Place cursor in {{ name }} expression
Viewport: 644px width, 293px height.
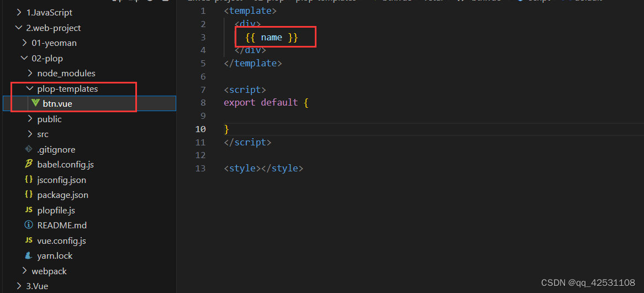pos(272,38)
